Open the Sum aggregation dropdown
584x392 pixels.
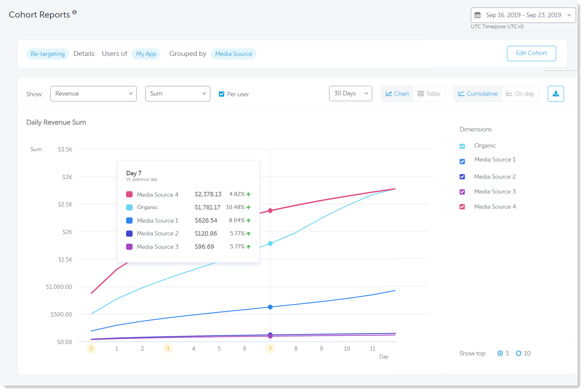click(178, 94)
